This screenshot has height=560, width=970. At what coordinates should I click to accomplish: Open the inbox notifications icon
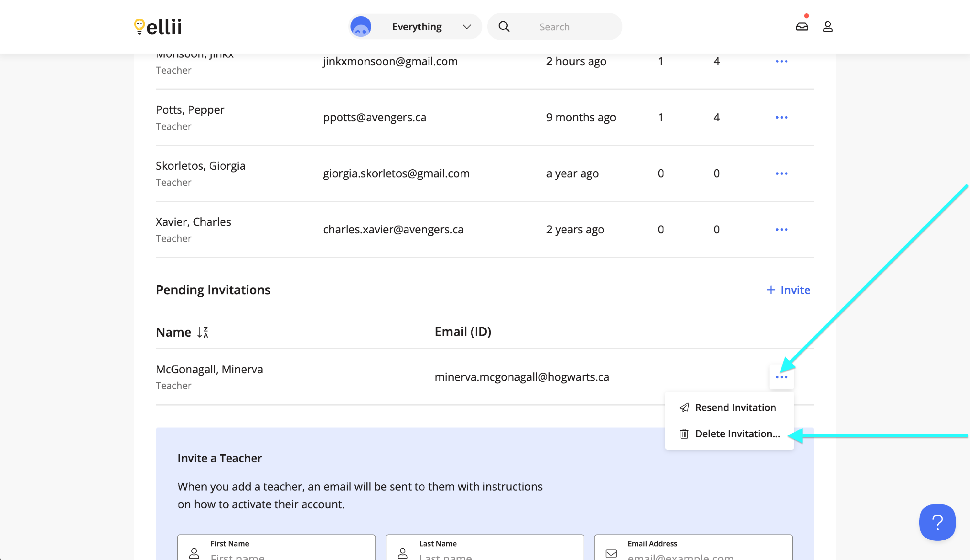point(802,26)
